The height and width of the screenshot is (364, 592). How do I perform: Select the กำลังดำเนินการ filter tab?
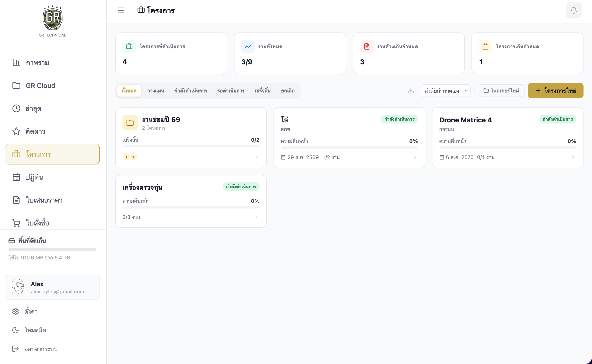point(191,91)
